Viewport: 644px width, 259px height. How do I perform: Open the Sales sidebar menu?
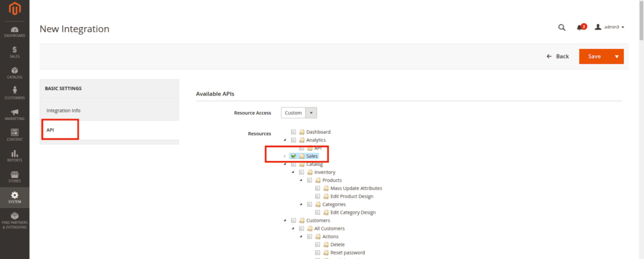click(x=14, y=53)
